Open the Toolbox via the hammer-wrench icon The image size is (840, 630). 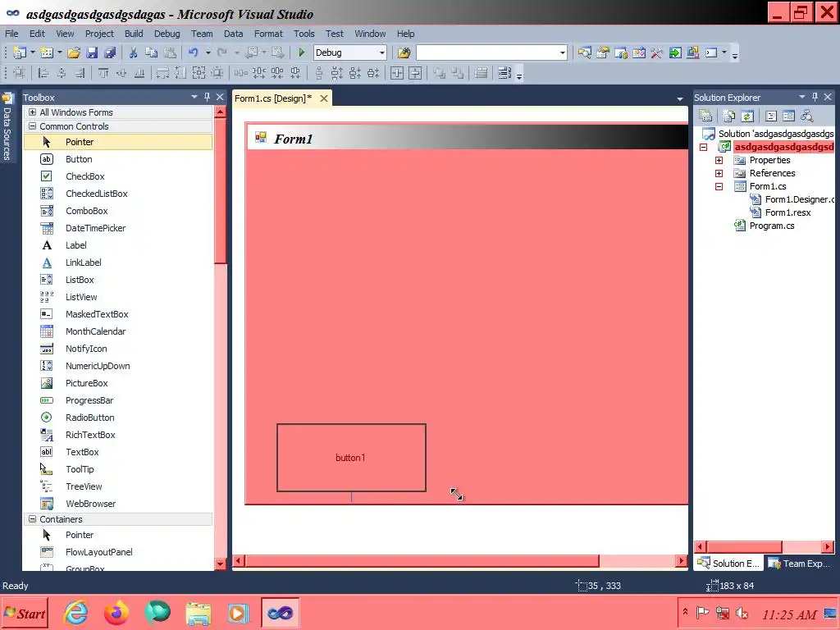(657, 52)
